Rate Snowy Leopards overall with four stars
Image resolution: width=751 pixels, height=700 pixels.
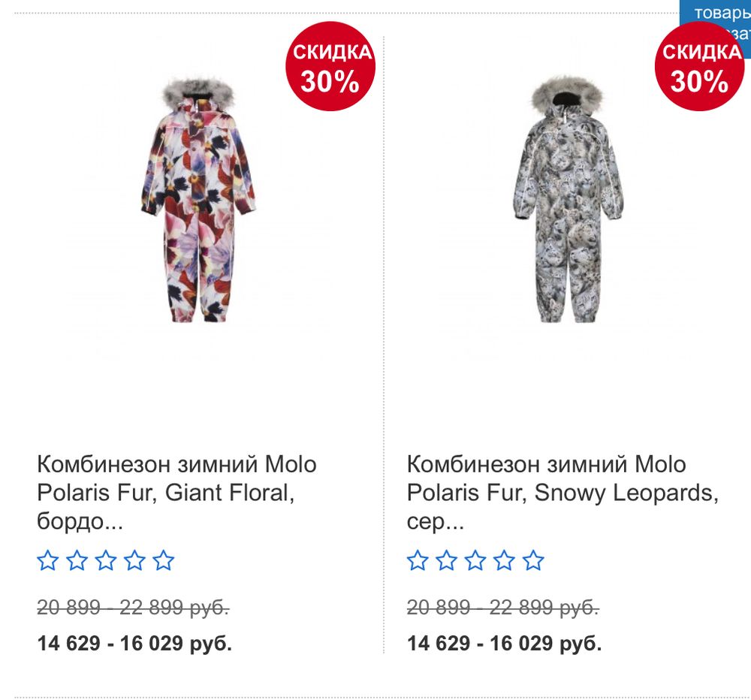coord(503,560)
